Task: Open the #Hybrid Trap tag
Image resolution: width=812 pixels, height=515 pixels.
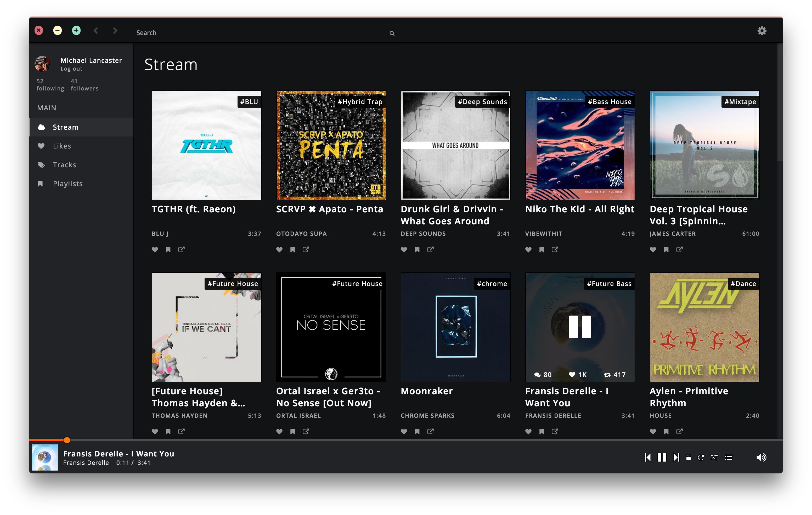Action: (360, 102)
